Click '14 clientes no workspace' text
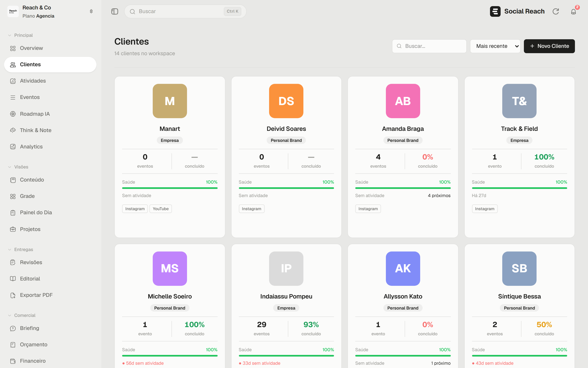This screenshot has width=588, height=368. click(x=145, y=53)
